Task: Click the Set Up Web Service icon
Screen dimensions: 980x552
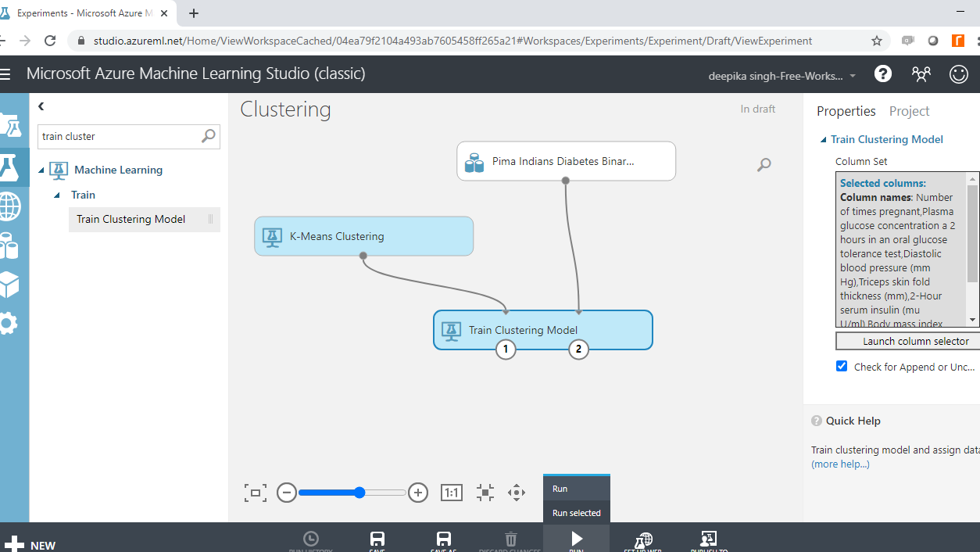Action: [x=643, y=539]
